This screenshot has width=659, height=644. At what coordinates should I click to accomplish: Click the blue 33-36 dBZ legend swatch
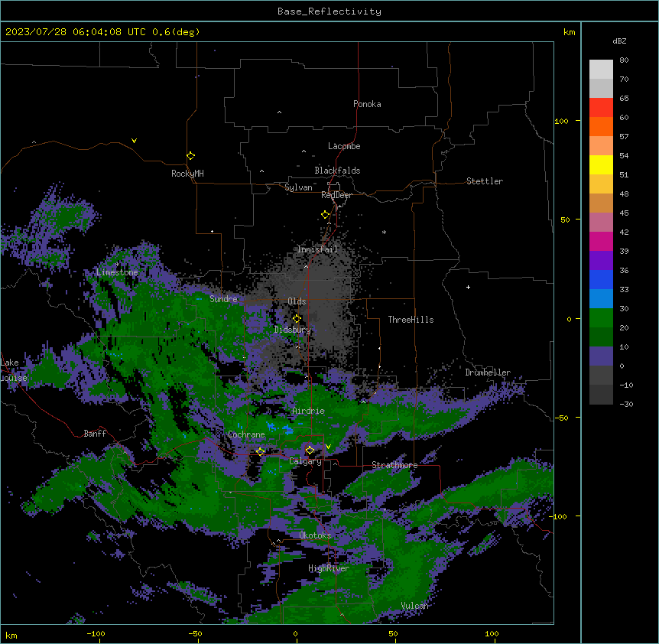(601, 279)
